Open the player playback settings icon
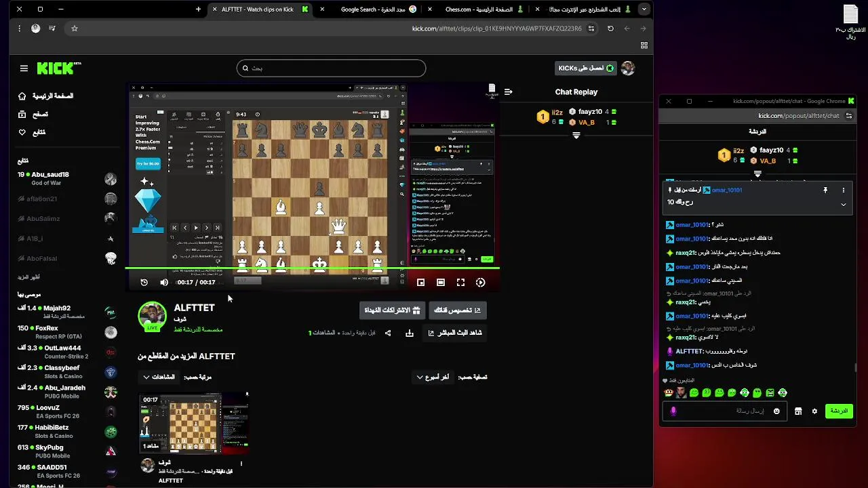The height and width of the screenshot is (488, 868). click(x=480, y=283)
